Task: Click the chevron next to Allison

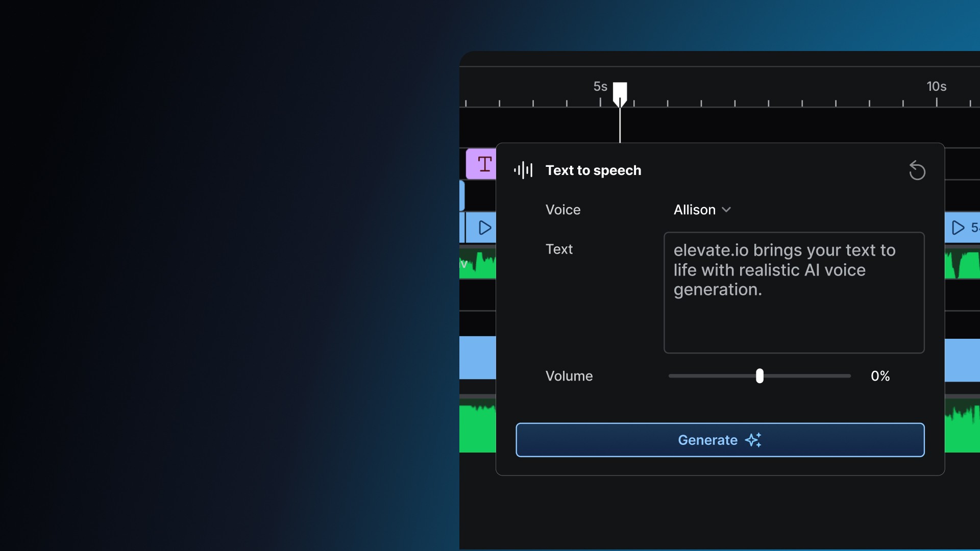Action: click(x=726, y=210)
